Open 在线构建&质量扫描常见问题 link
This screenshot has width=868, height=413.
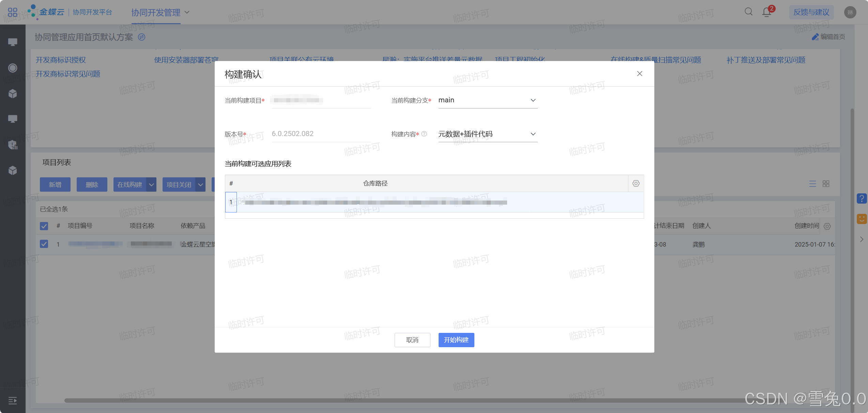[656, 60]
